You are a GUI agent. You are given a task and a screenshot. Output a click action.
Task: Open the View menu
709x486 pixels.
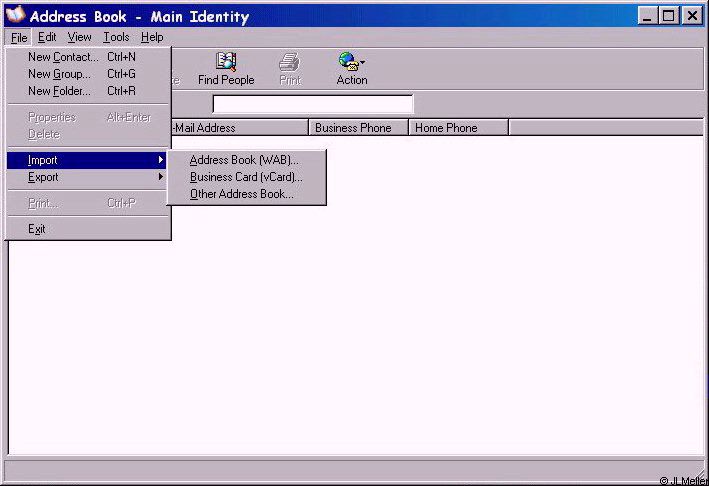(x=79, y=37)
